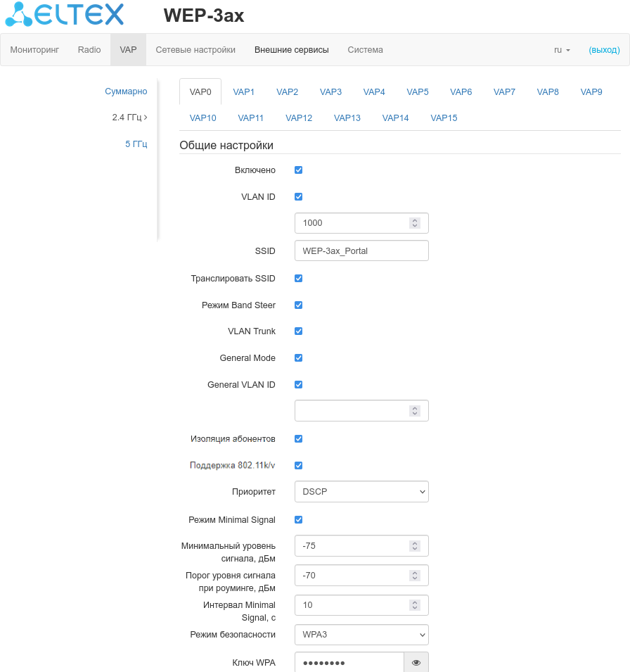Adjust the minimal signal level spinner
The image size is (630, 672).
pos(415,546)
